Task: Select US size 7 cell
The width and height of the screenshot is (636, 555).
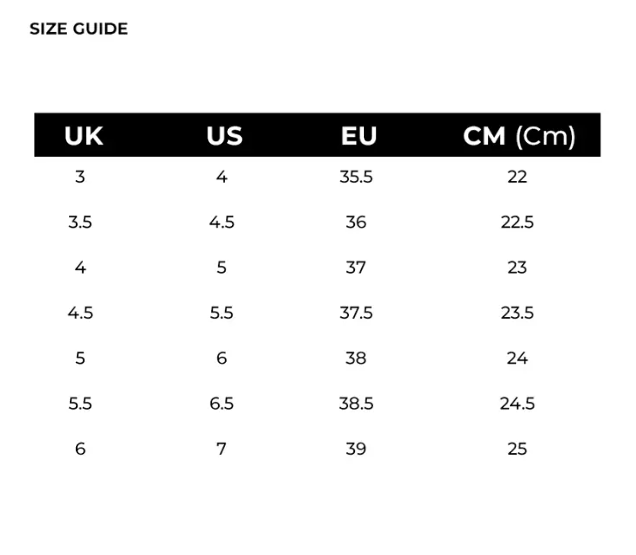Action: click(222, 449)
